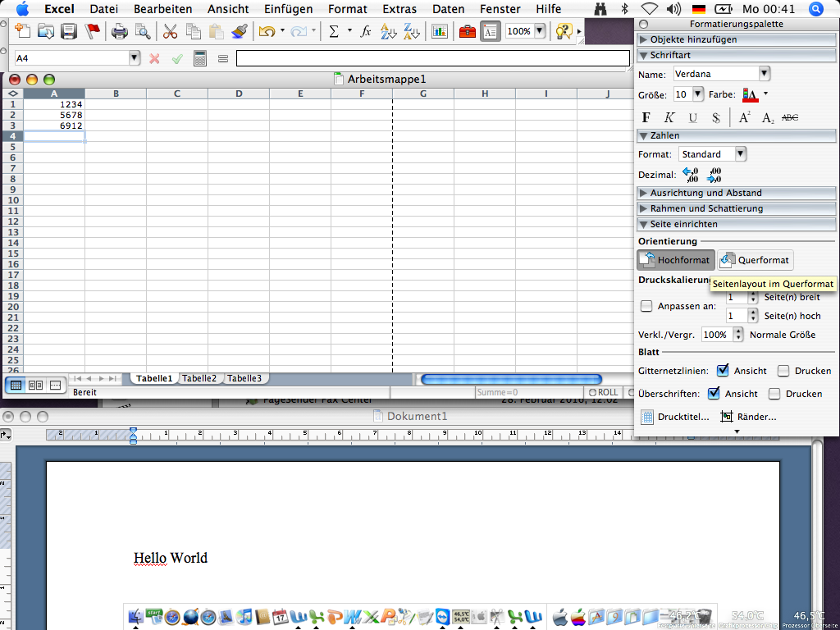Image resolution: width=840 pixels, height=630 pixels.
Task: Click the calculator icon in formula bar
Action: click(x=200, y=58)
